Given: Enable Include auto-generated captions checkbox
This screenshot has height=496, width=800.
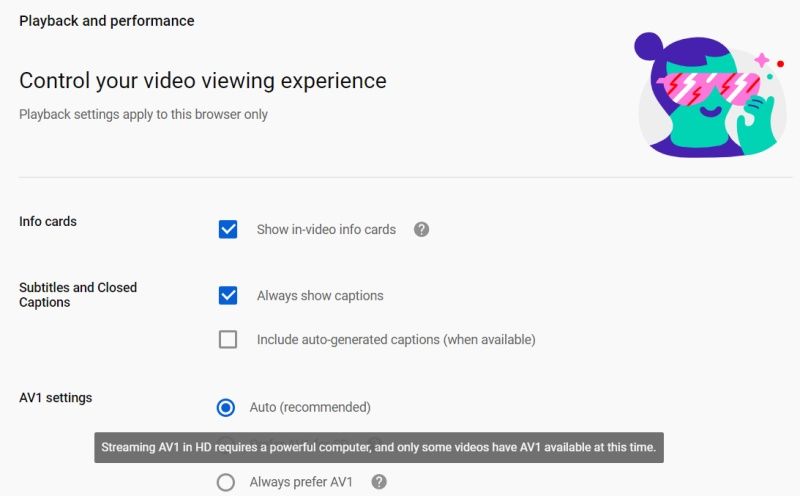Looking at the screenshot, I should pyautogui.click(x=228, y=339).
